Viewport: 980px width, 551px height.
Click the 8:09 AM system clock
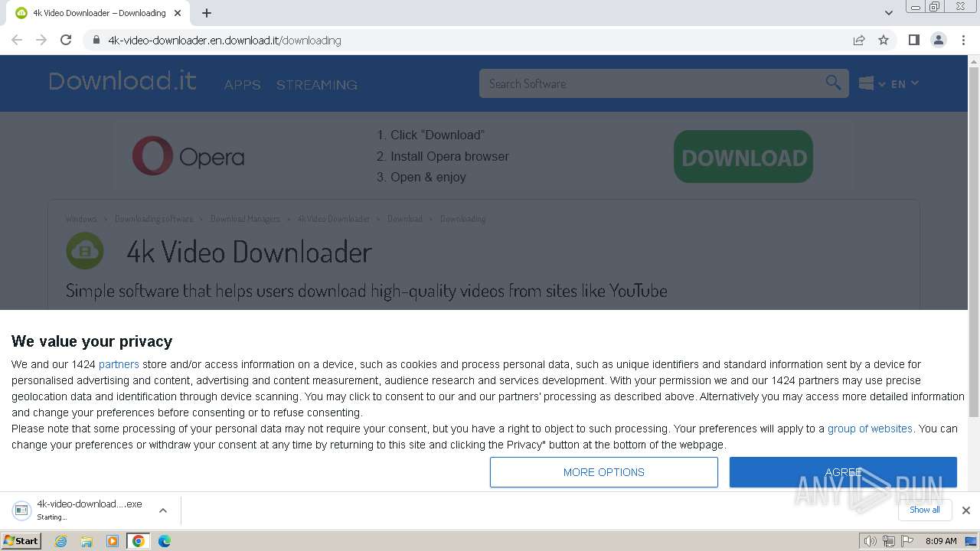pos(941,541)
